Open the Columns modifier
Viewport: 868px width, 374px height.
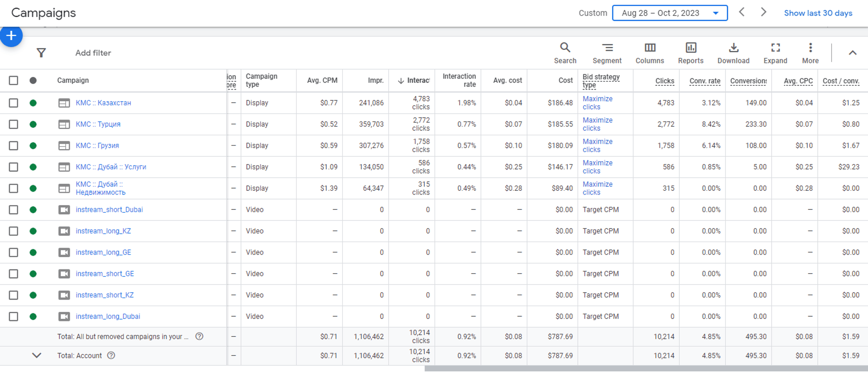coord(650,53)
